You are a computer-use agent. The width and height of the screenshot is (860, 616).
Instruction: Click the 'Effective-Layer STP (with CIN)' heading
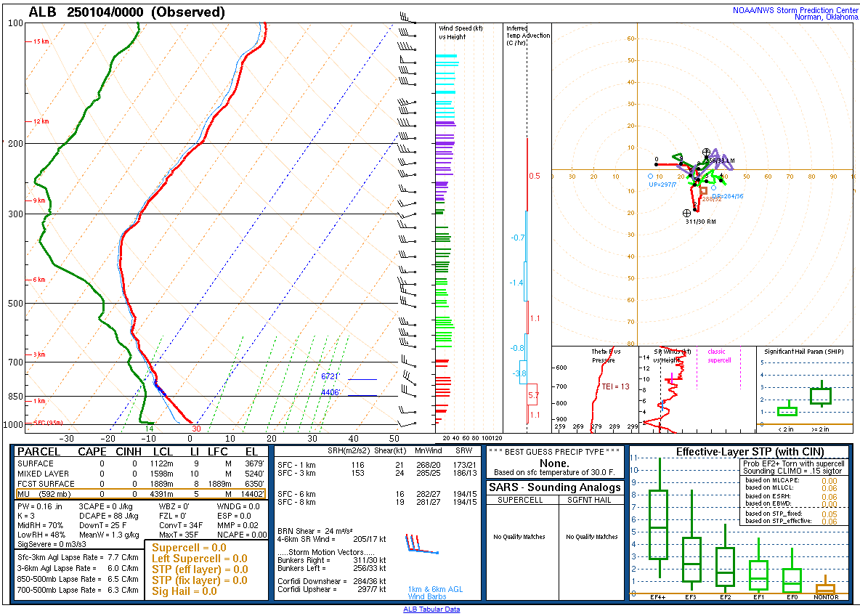pyautogui.click(x=750, y=452)
